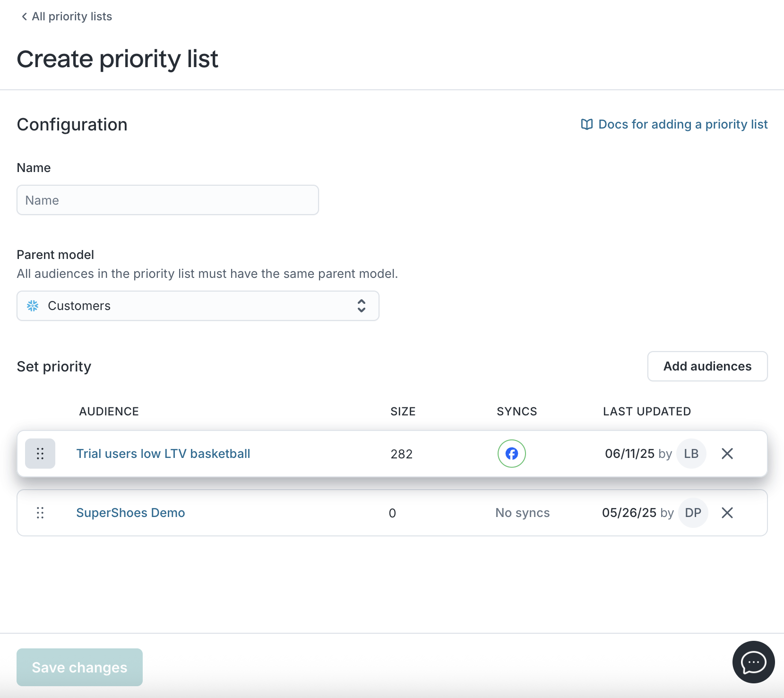The width and height of the screenshot is (784, 698).
Task: Click the snowflake icon in Parent model field
Action: point(33,306)
